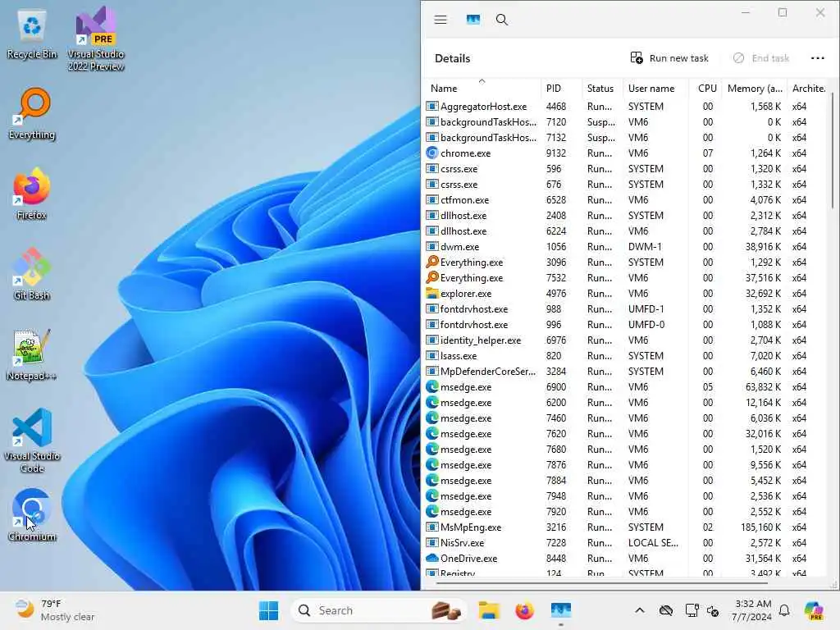Select the Everything desktop shortcut
840x630 pixels.
pyautogui.click(x=32, y=113)
